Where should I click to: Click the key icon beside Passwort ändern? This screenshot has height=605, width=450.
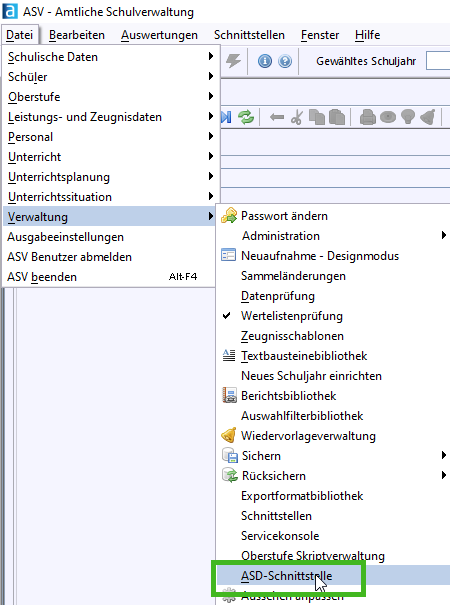(x=229, y=216)
